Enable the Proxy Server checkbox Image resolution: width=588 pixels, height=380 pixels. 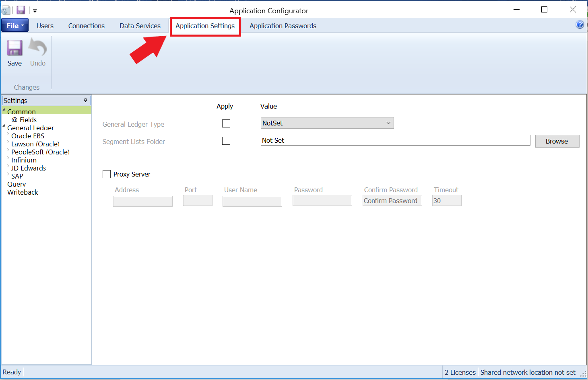(107, 174)
